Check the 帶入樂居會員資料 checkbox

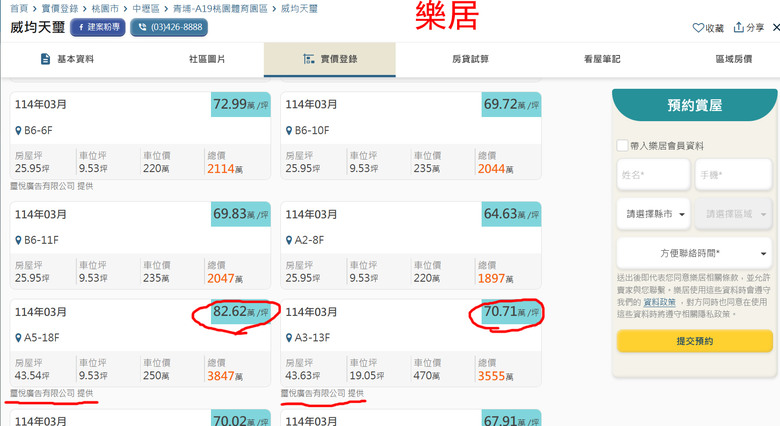(622, 146)
